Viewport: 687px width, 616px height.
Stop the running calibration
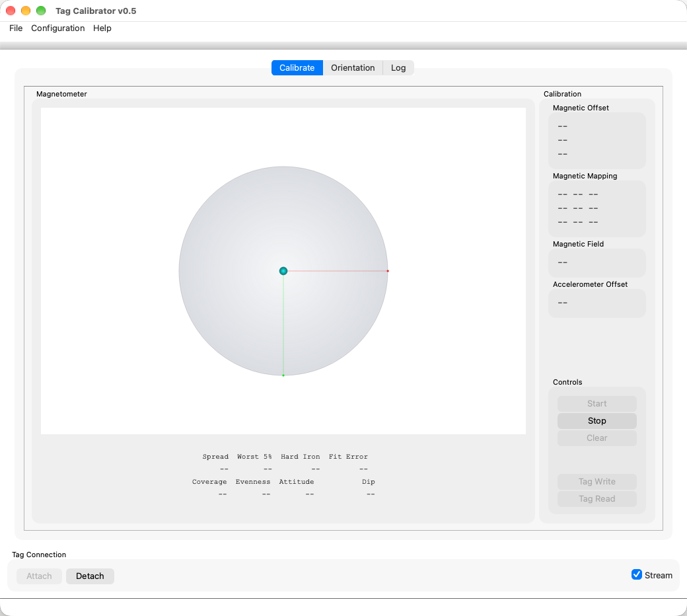[x=597, y=421]
